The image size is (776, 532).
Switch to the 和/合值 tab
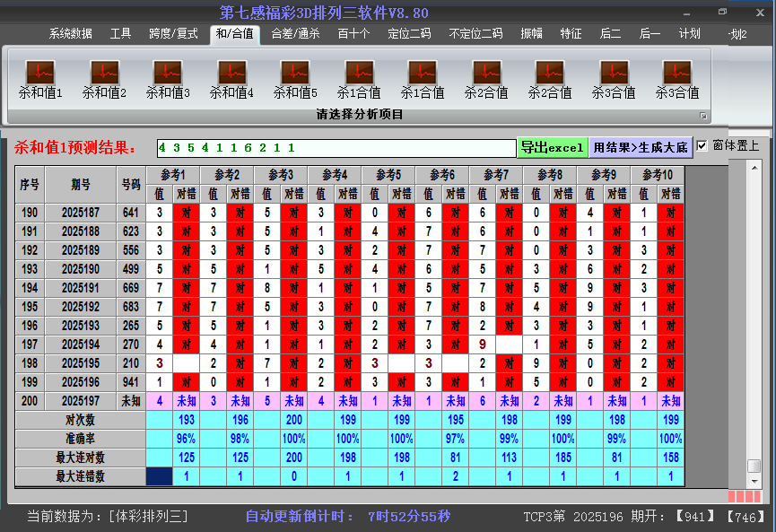[x=234, y=34]
